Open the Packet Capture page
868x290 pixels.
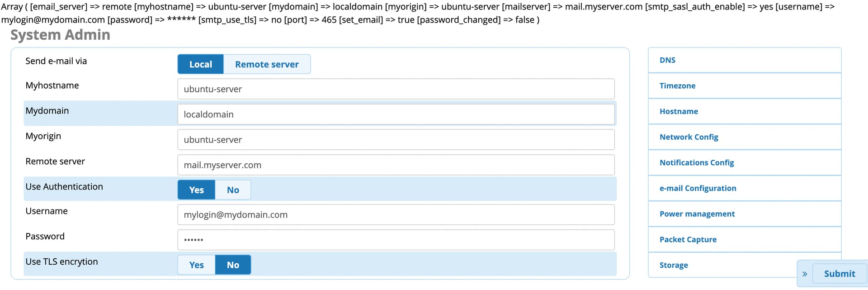coord(745,239)
